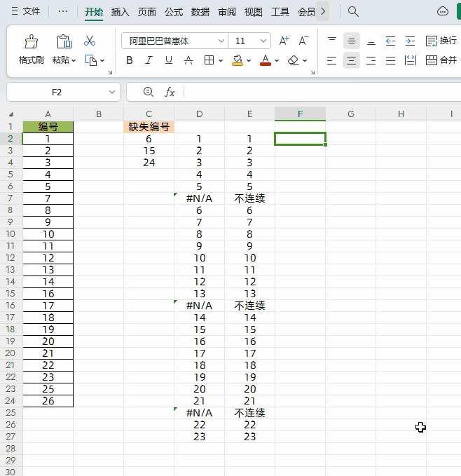The height and width of the screenshot is (476, 461).
Task: Expand the font size 11 dropdown
Action: tap(263, 41)
